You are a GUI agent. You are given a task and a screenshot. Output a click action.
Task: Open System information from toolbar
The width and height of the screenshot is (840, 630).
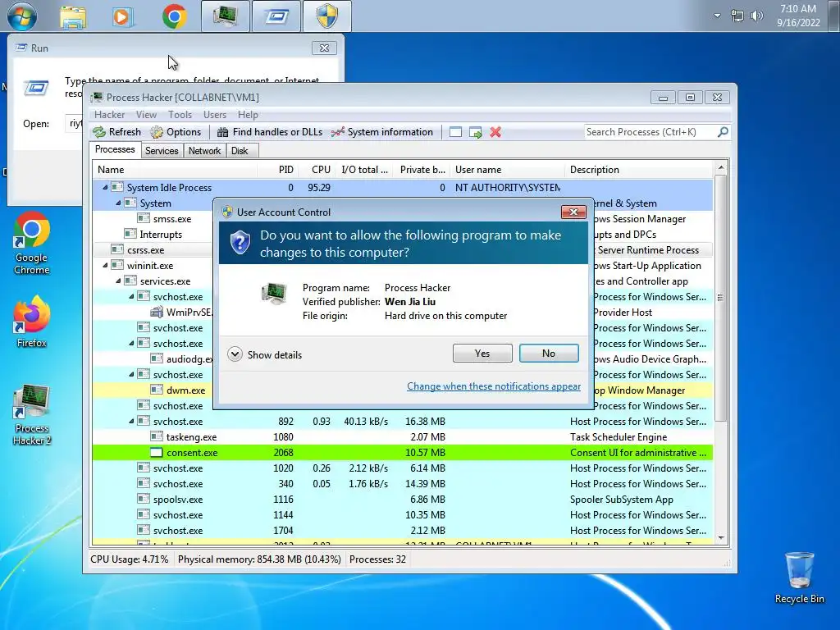(382, 132)
